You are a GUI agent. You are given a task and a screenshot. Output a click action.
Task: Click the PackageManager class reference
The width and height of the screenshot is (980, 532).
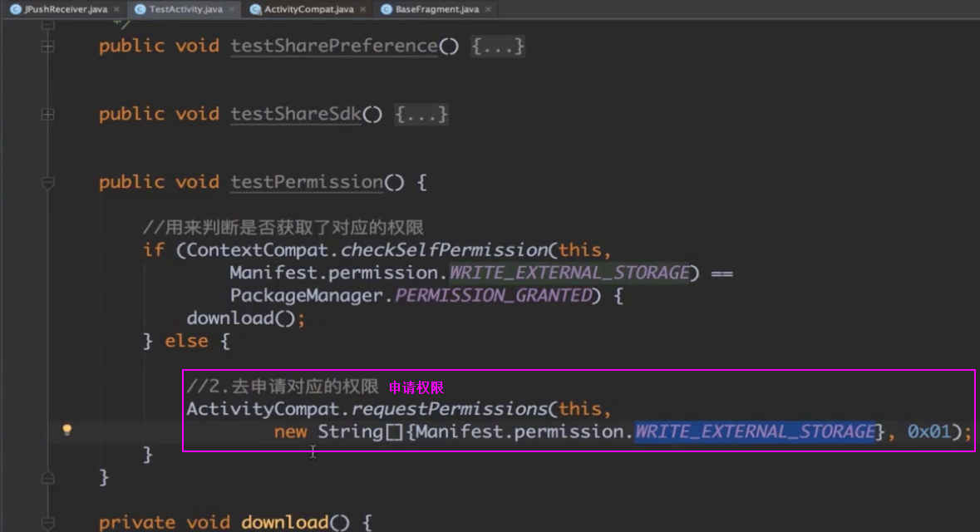[x=306, y=296]
